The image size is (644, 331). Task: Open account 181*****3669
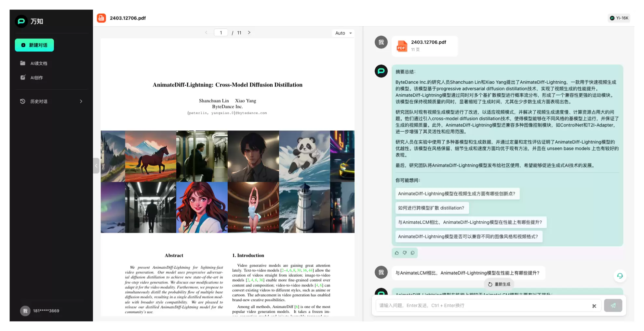tap(46, 311)
